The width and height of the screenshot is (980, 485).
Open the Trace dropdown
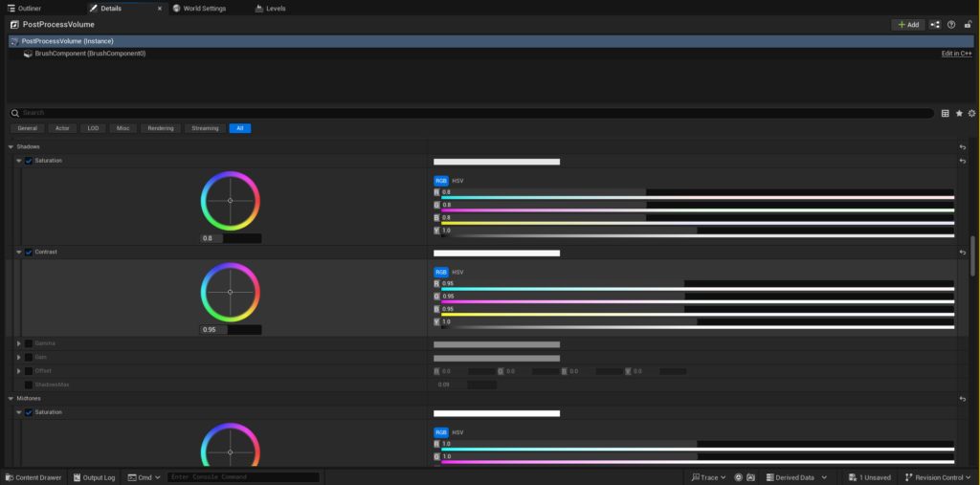click(x=709, y=477)
